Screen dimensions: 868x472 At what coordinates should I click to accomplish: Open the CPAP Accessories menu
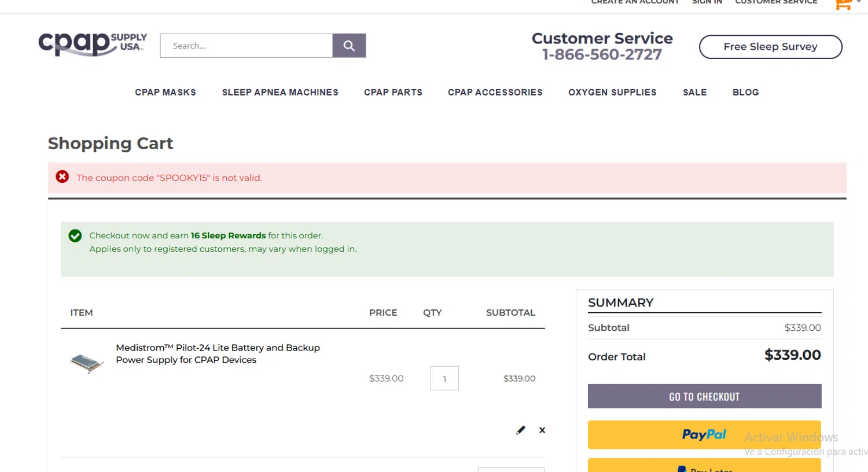[x=495, y=93]
